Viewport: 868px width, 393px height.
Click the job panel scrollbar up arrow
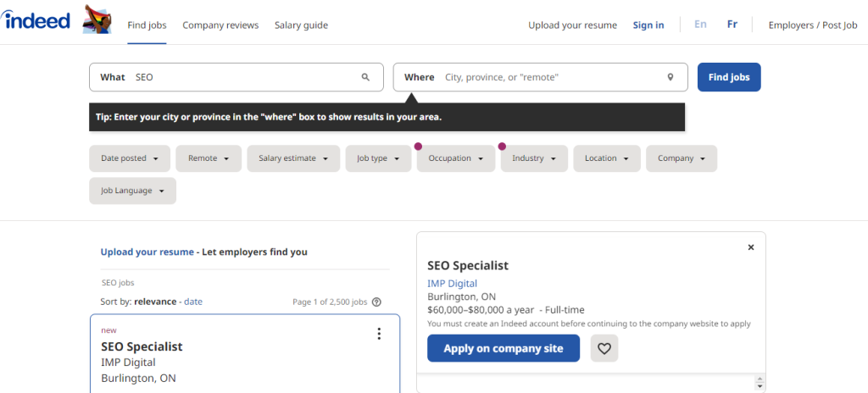tap(759, 379)
